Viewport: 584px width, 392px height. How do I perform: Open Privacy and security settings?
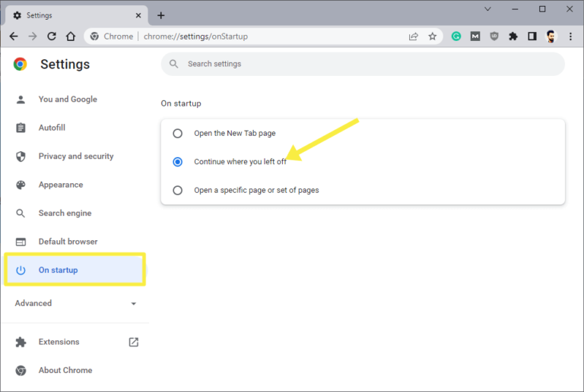point(75,156)
